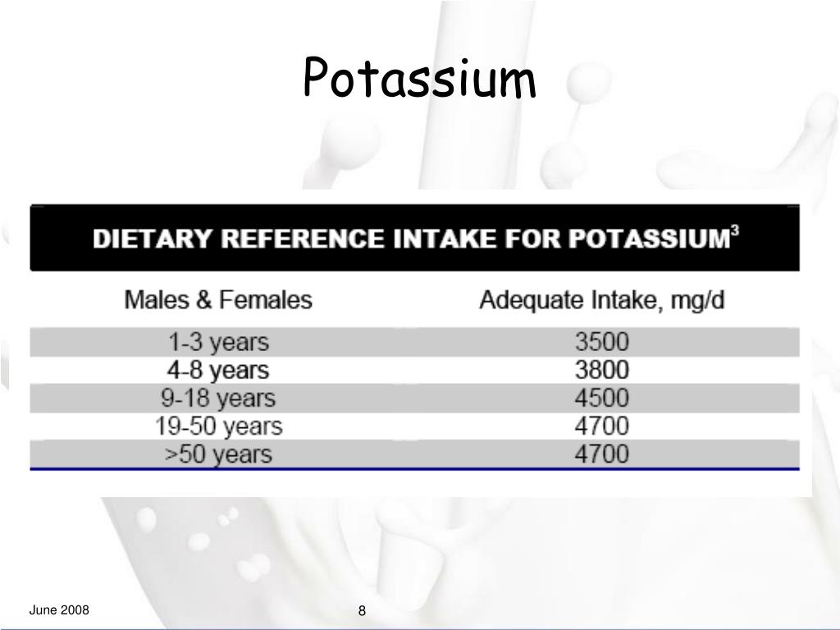Image resolution: width=840 pixels, height=630 pixels.
Task: Click the "Males & Females" column heading
Action: 218,299
